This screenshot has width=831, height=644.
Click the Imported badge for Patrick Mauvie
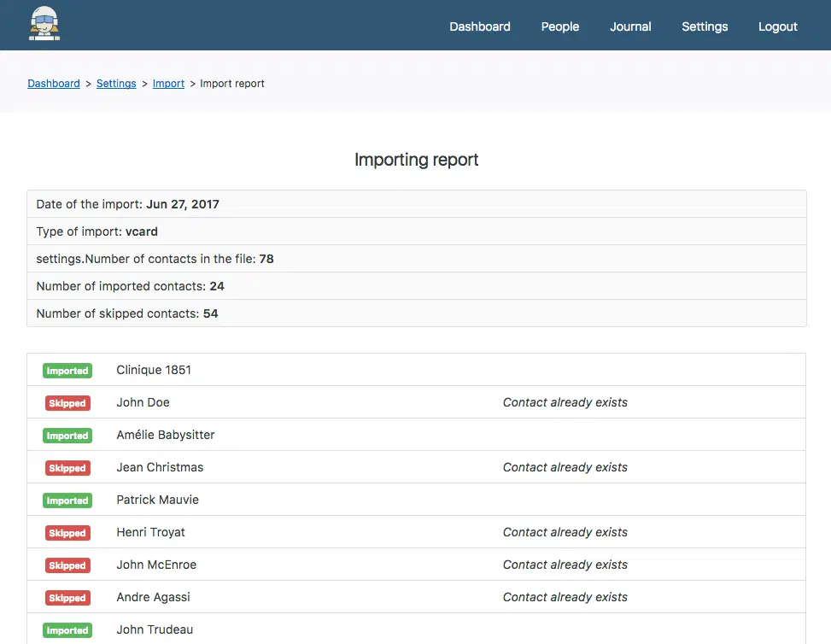[67, 501]
